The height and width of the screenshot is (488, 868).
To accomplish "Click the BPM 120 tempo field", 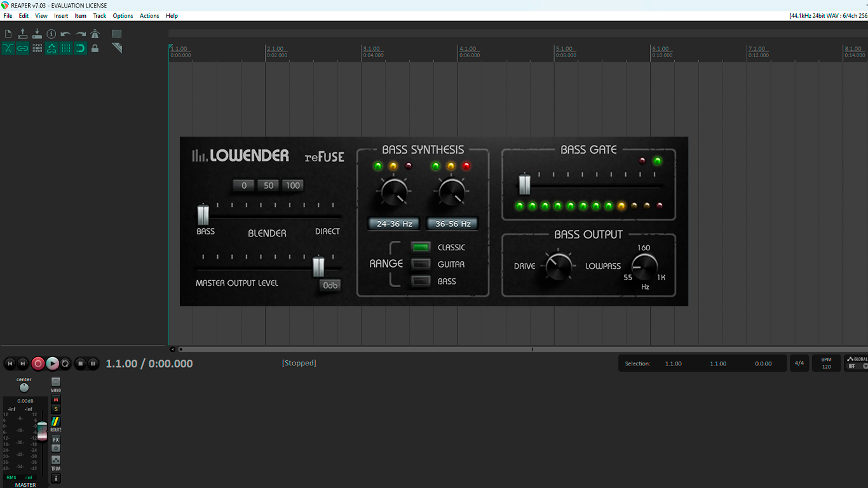I will tap(826, 363).
